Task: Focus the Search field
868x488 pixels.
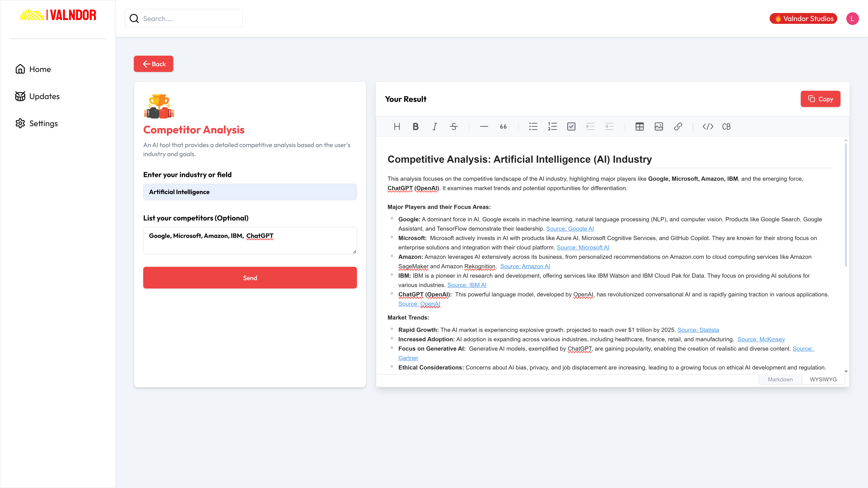Action: coord(184,19)
